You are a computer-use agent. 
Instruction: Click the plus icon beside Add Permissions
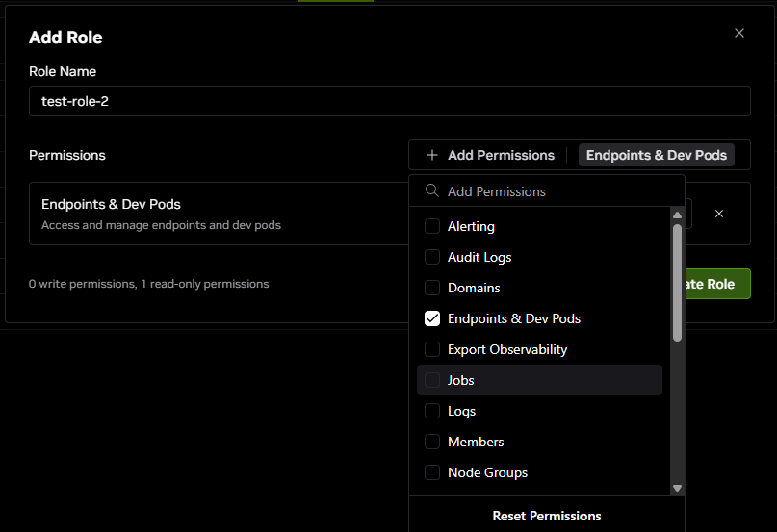432,155
